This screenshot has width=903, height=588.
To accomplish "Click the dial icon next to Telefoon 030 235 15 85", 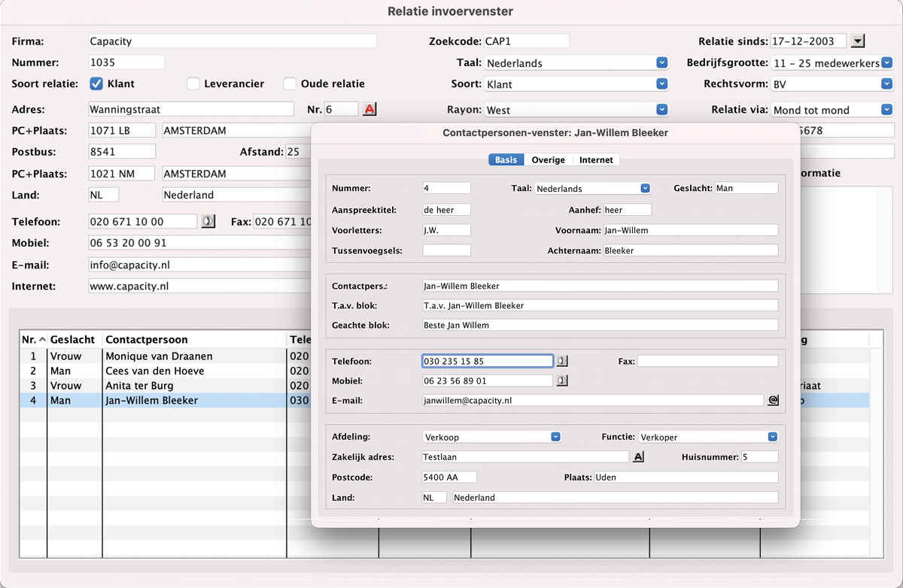I will click(x=561, y=362).
